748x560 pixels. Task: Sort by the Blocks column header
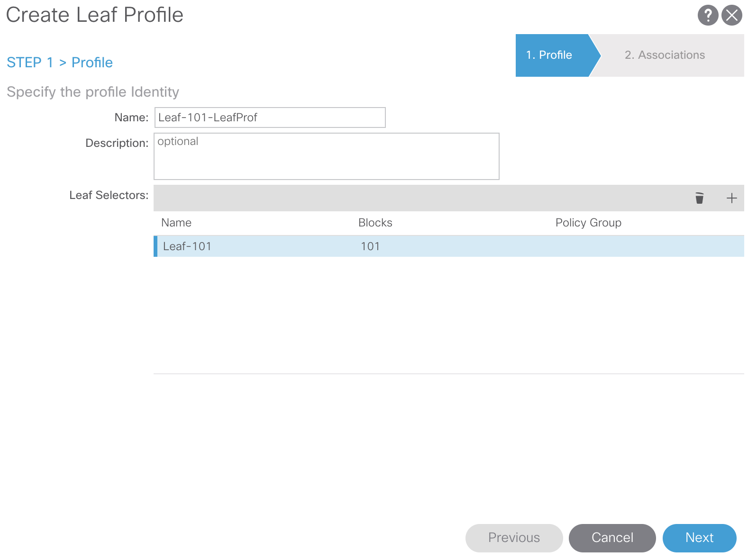[x=375, y=223]
